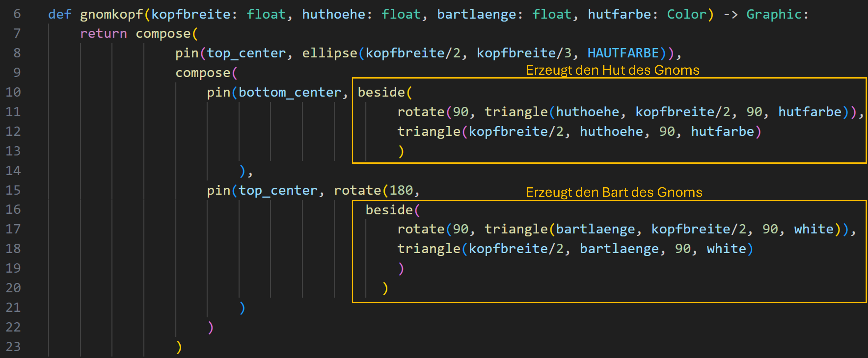The height and width of the screenshot is (358, 868).
Task: Click the ellipse function call
Action: (x=329, y=53)
